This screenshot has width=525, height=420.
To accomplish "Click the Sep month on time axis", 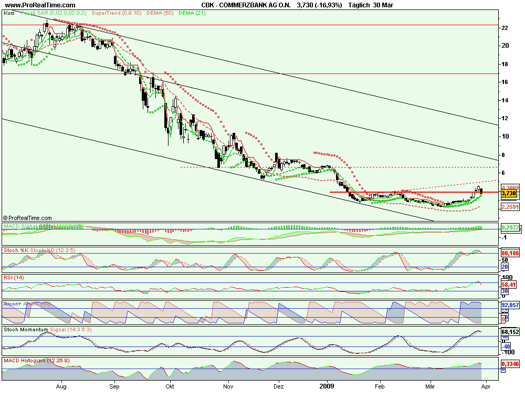I will tap(114, 386).
